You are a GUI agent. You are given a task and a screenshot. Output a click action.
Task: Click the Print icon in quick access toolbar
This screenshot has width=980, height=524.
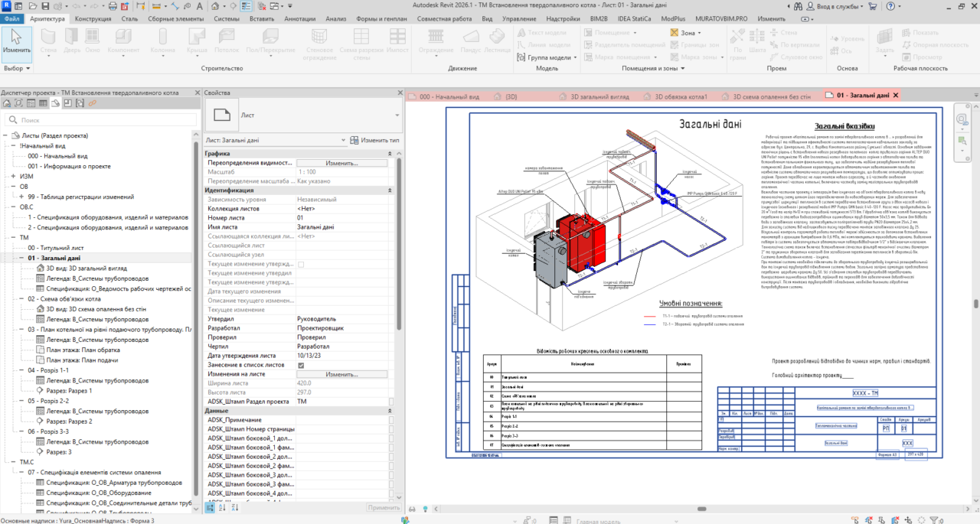[113, 6]
